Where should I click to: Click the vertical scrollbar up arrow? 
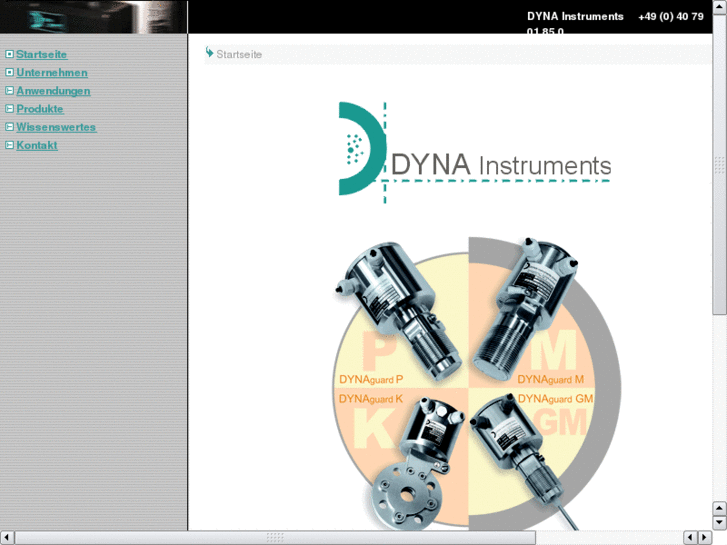(x=720, y=7)
